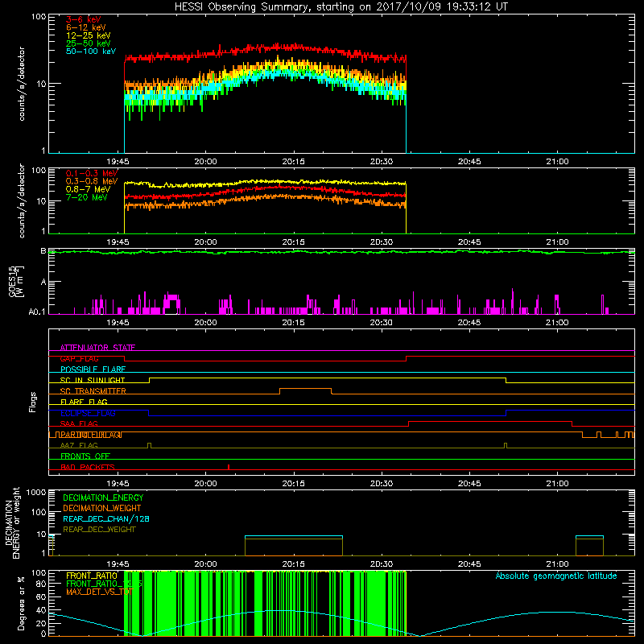The height and width of the screenshot is (644, 644).
Task: Click the cyan REAR_DEC_CHAN box near 20:15
Action: [294, 537]
